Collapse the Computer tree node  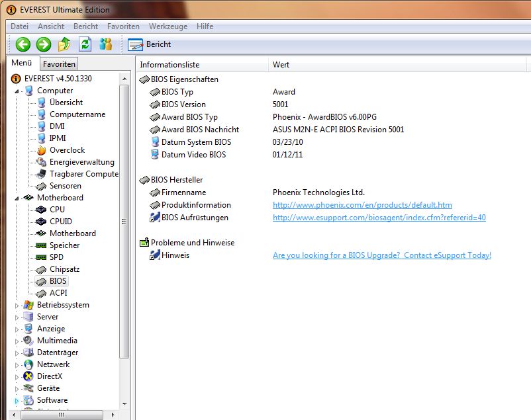17,91
